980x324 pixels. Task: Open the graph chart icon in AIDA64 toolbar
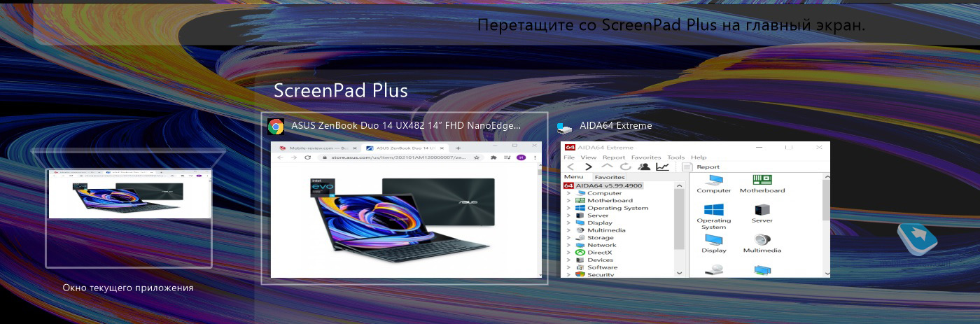[x=662, y=167]
